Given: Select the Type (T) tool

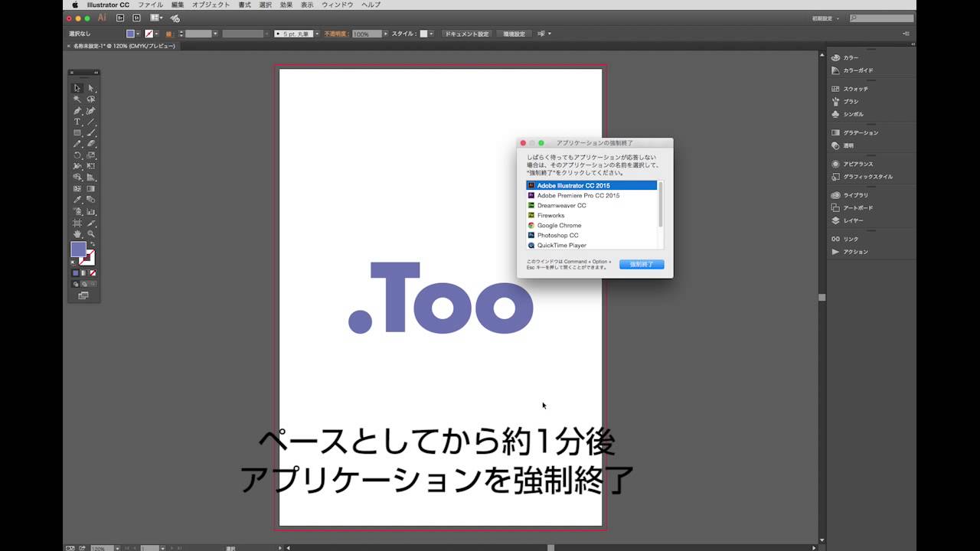Looking at the screenshot, I should (77, 122).
